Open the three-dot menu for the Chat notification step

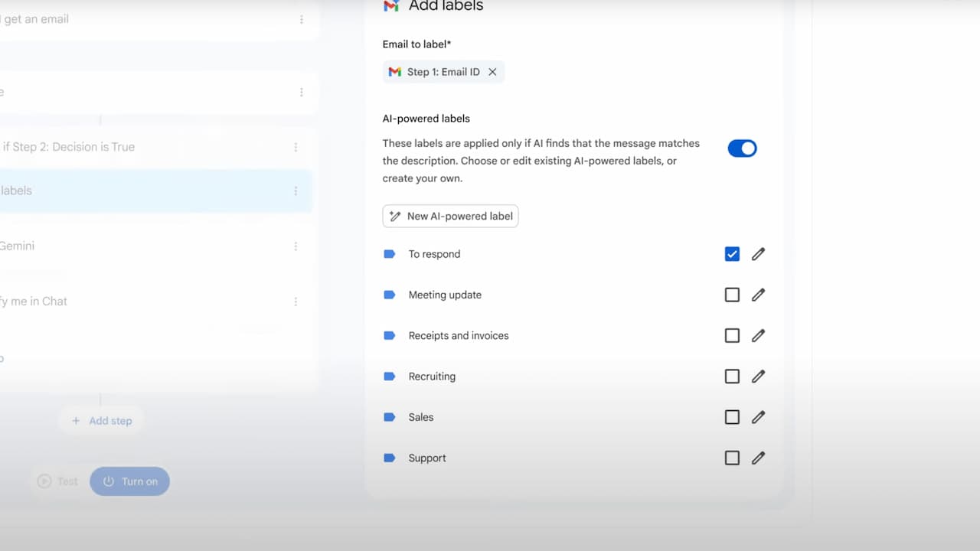pyautogui.click(x=296, y=302)
